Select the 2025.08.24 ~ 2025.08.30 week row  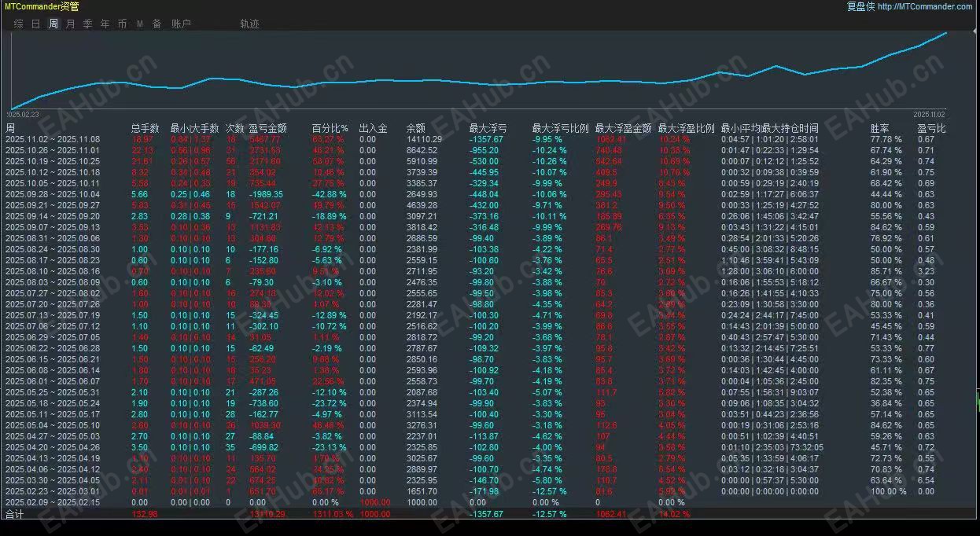[x=490, y=249]
